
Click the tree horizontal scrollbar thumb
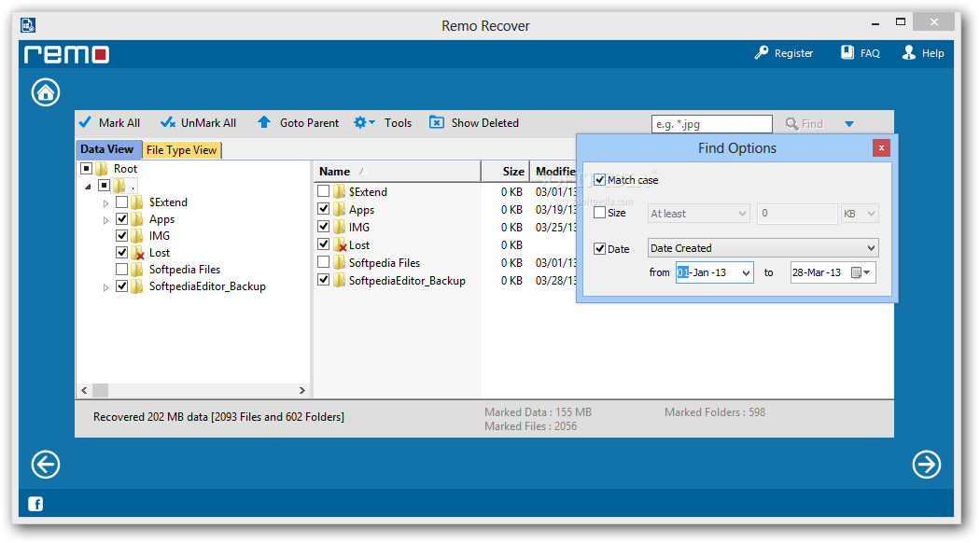coord(100,390)
